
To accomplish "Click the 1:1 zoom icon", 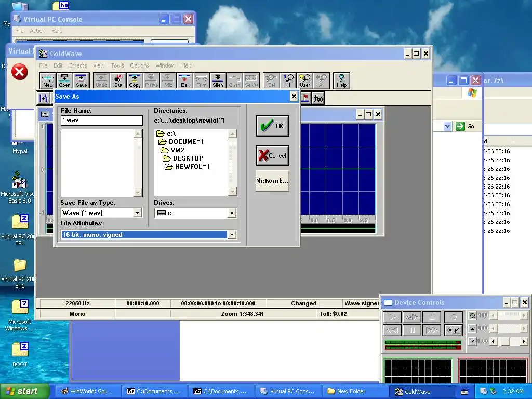I will pos(288,81).
